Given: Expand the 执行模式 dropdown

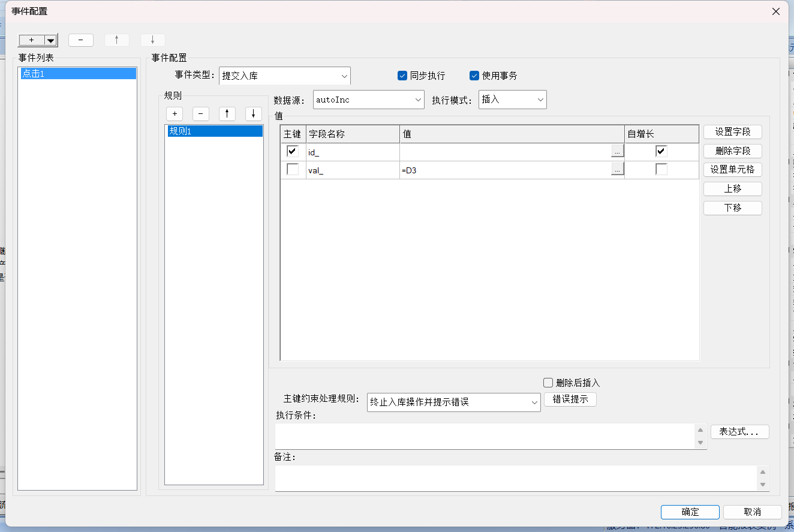Looking at the screenshot, I should (x=512, y=100).
